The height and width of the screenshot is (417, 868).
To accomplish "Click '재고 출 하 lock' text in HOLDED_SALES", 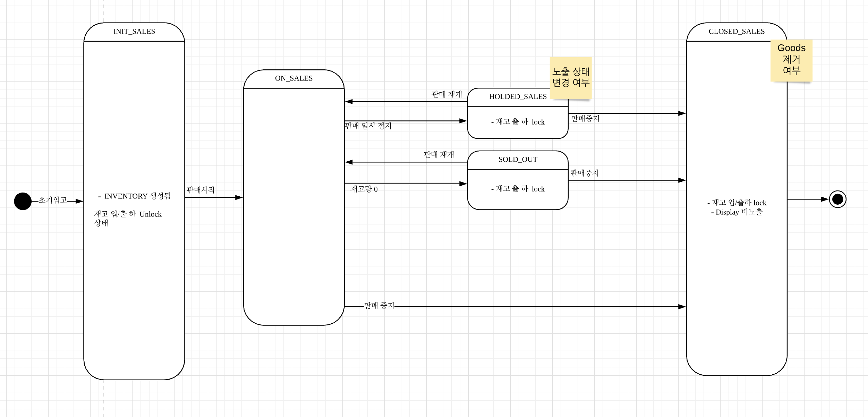I will coord(518,122).
